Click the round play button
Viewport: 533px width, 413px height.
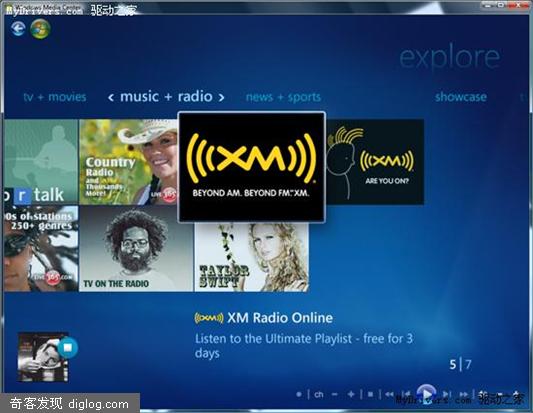coord(426,394)
